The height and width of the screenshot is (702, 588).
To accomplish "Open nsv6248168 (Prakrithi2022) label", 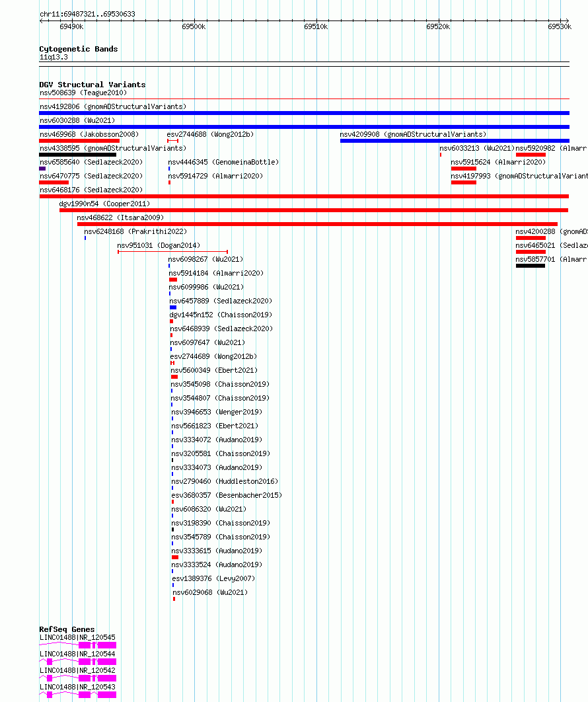I will 135,231.
